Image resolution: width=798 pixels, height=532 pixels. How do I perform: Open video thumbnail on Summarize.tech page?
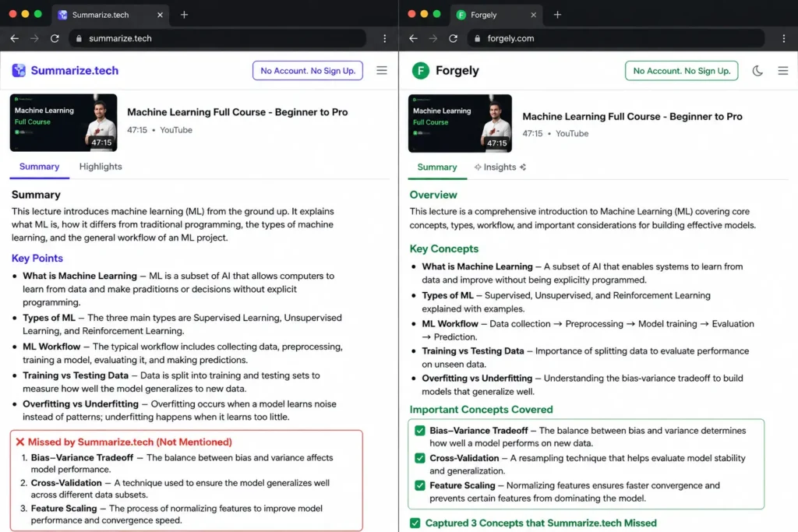point(63,122)
